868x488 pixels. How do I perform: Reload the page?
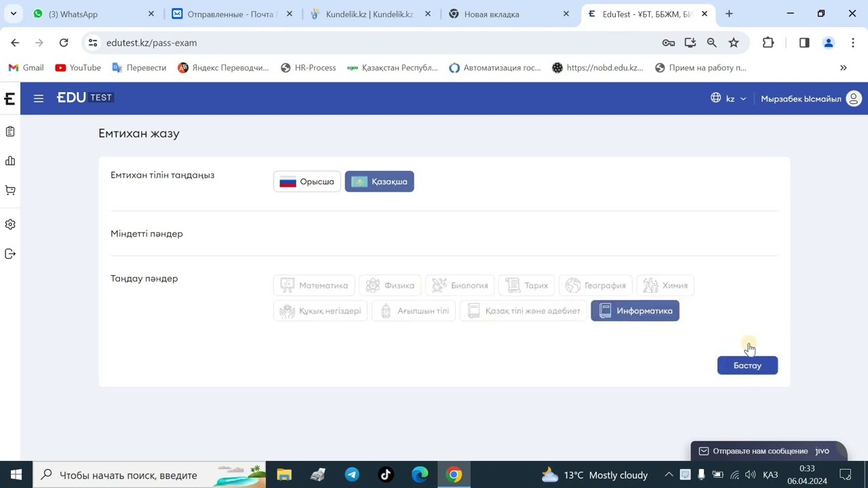pos(64,43)
